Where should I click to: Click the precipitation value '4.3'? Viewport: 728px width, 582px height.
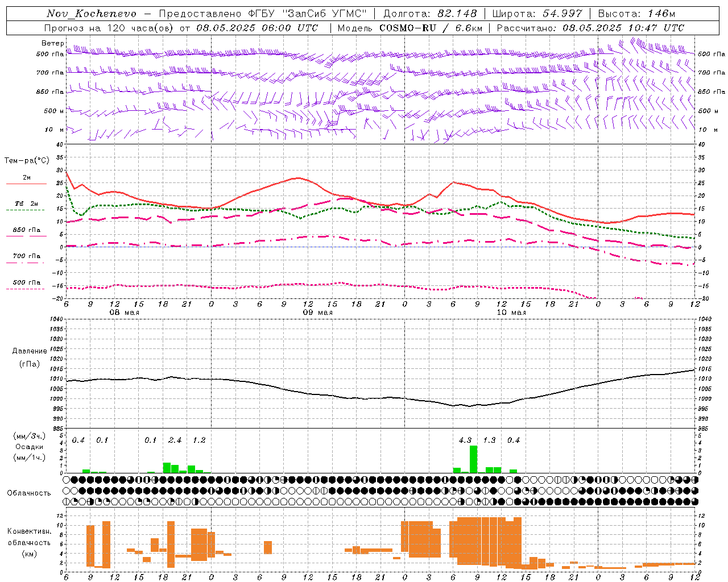pos(465,440)
